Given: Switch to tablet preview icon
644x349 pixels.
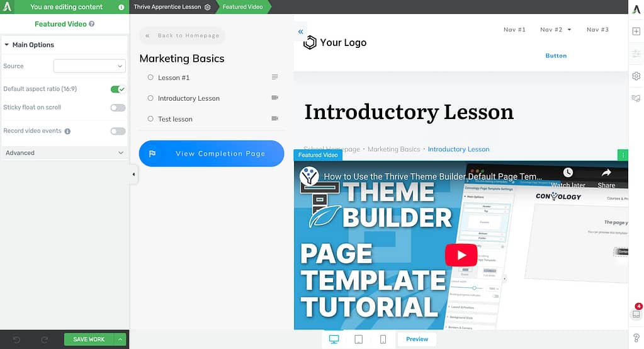Looking at the screenshot, I should (359, 339).
